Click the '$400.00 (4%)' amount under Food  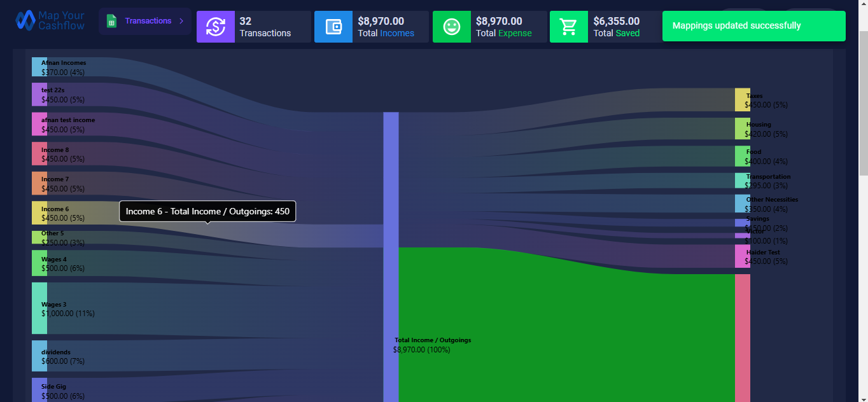(766, 162)
